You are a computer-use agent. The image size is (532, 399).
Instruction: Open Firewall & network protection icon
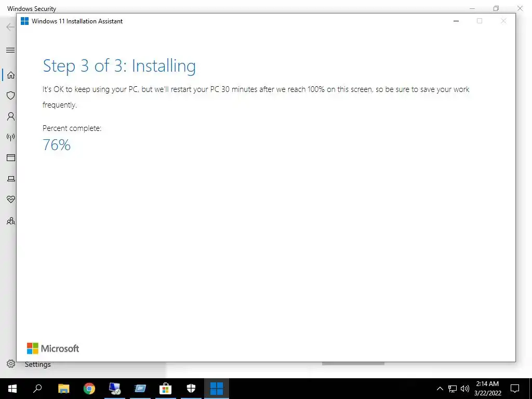(x=11, y=137)
